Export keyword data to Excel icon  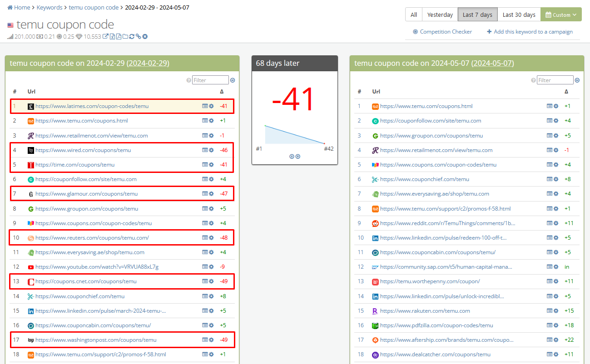point(112,36)
